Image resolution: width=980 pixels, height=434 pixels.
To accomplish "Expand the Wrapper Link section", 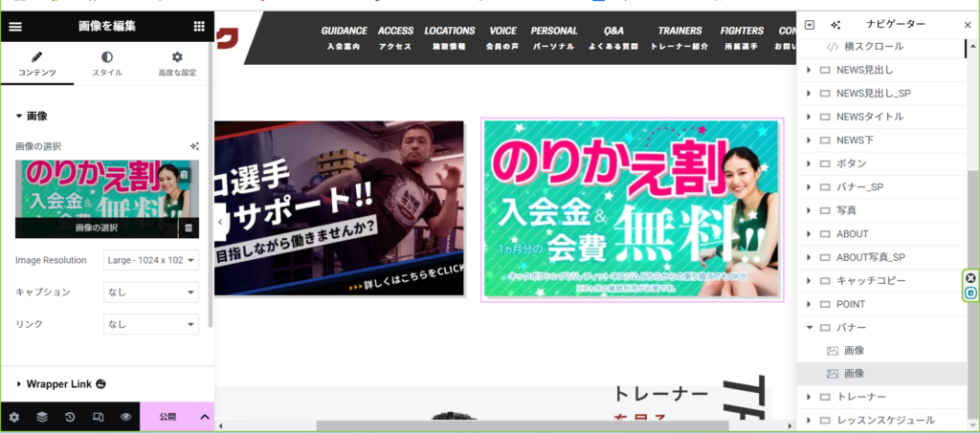I will (x=60, y=384).
